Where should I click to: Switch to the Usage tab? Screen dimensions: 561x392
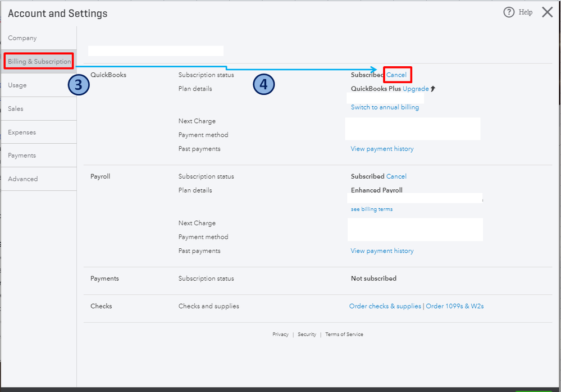click(x=17, y=85)
